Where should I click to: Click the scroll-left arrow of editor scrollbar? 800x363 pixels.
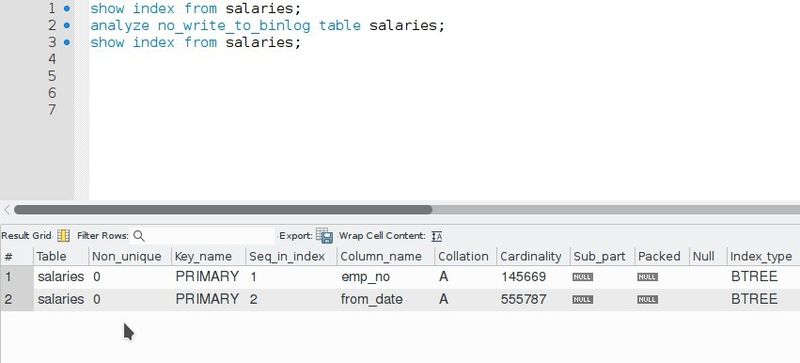(x=7, y=209)
